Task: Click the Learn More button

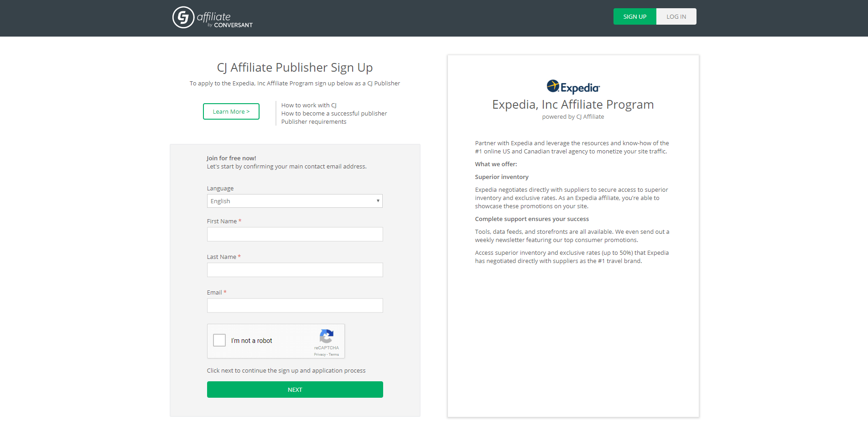Action: tap(231, 111)
